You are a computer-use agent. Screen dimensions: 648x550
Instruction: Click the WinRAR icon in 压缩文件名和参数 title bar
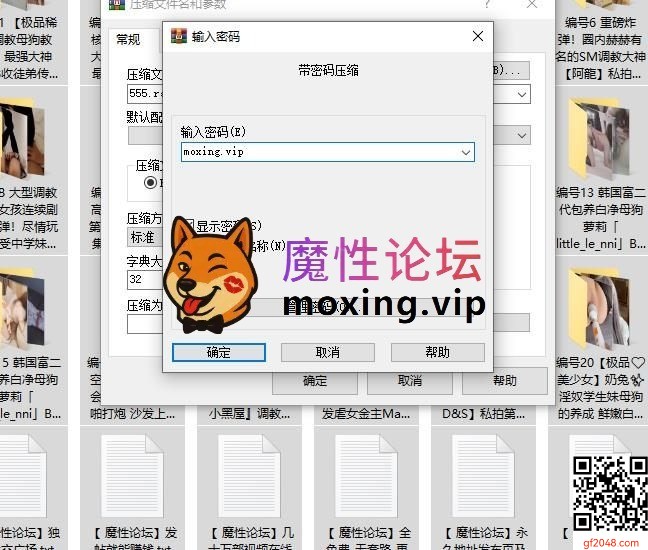pyautogui.click(x=116, y=4)
